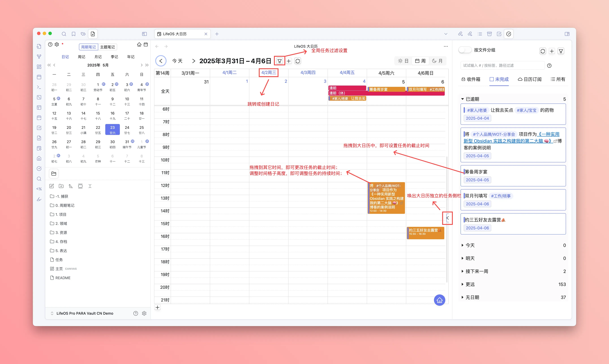Open the search icon in top toolbar
This screenshot has height=364, width=609.
(64, 34)
